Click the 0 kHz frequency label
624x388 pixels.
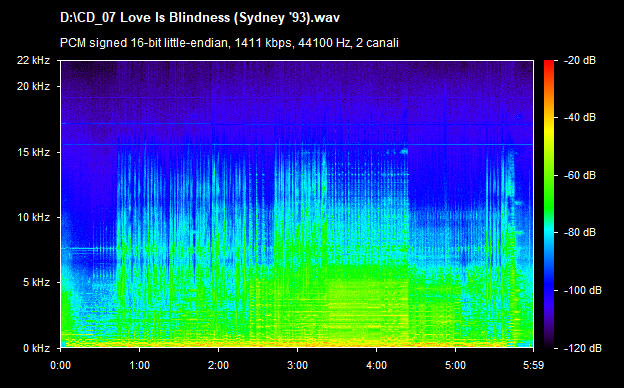tap(37, 349)
